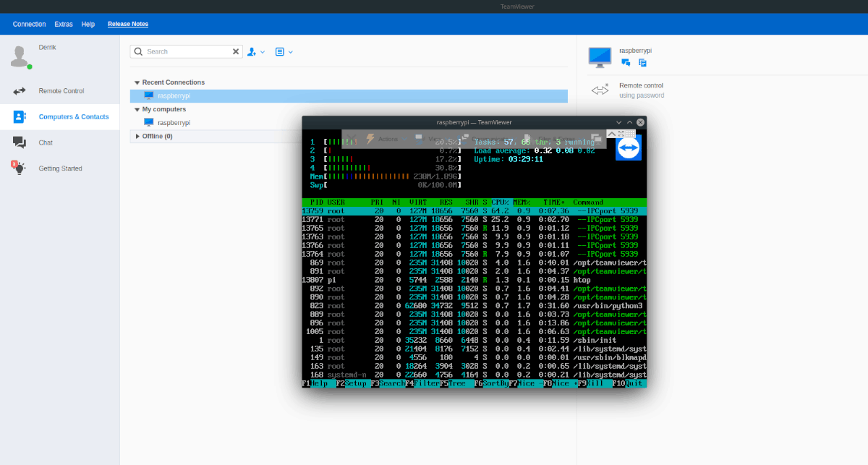
Task: Collapse the My computers group
Action: click(137, 109)
